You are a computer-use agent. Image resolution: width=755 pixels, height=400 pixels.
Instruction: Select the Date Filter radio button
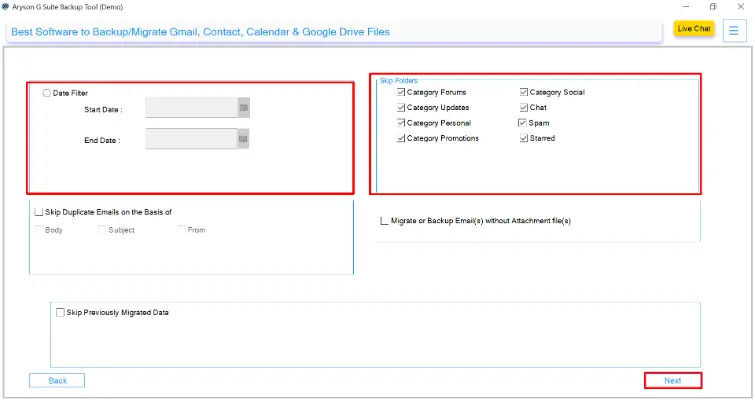pos(47,93)
